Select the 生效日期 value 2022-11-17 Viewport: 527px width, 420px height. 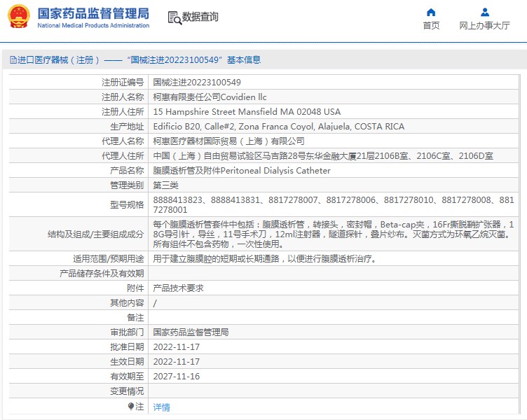pyautogui.click(x=177, y=362)
